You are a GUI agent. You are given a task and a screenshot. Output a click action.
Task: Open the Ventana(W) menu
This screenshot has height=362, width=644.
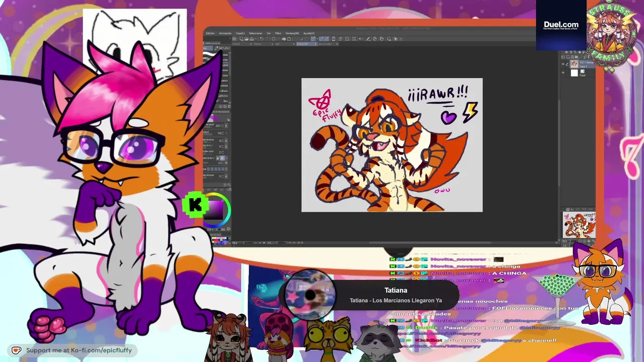pos(292,33)
